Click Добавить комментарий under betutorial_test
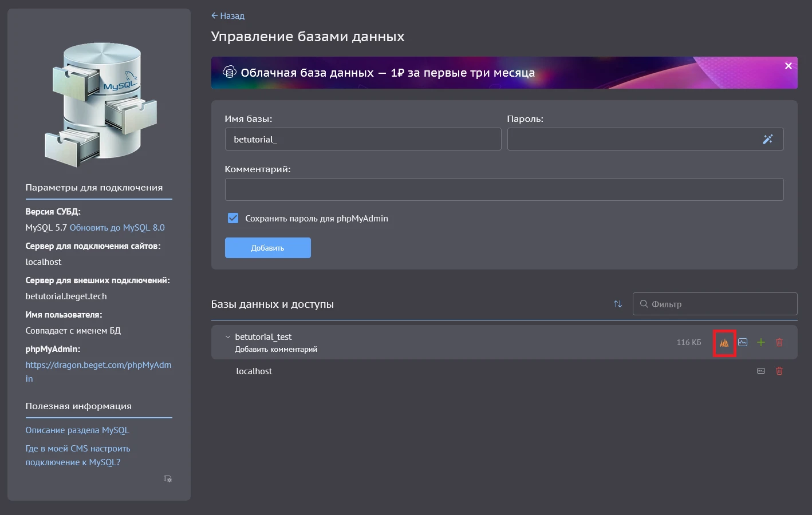This screenshot has height=515, width=812. pyautogui.click(x=276, y=349)
